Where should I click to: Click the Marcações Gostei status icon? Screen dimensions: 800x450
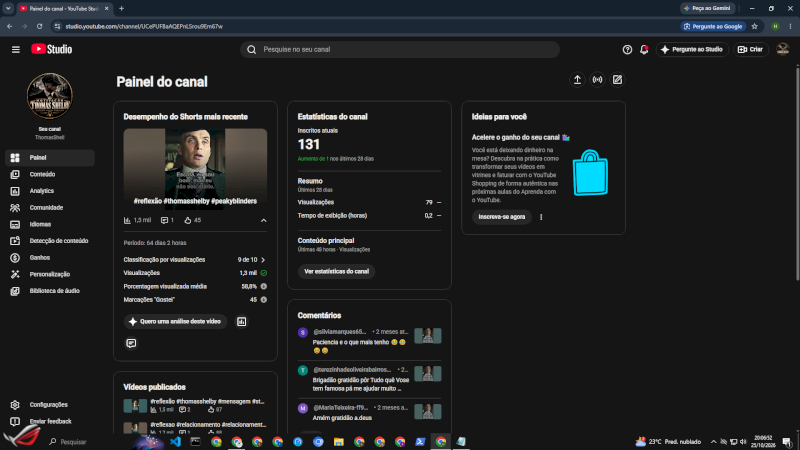tap(264, 300)
